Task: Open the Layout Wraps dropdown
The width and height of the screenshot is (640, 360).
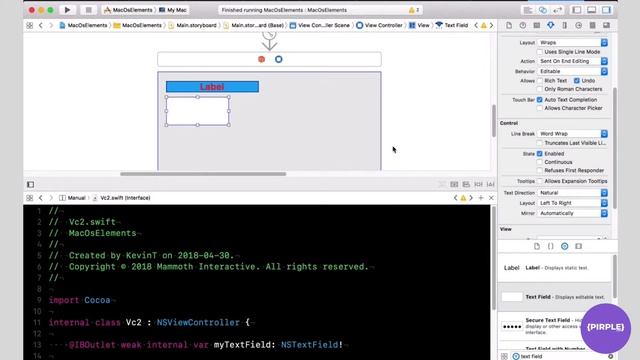Action: (573, 42)
